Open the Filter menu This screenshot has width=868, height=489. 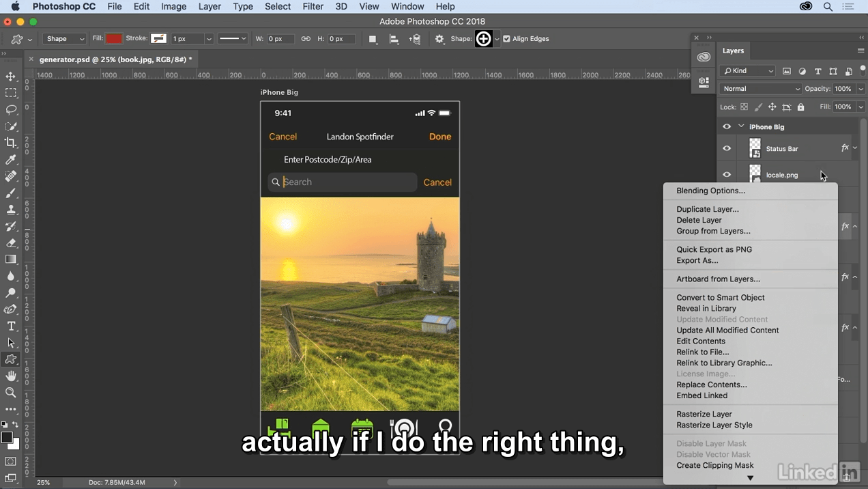click(313, 6)
